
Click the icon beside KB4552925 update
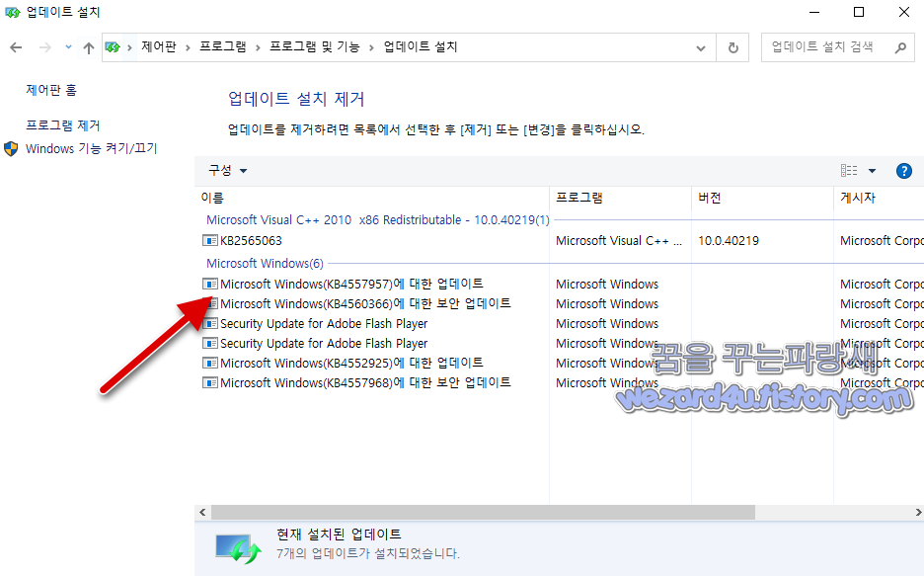(x=210, y=363)
